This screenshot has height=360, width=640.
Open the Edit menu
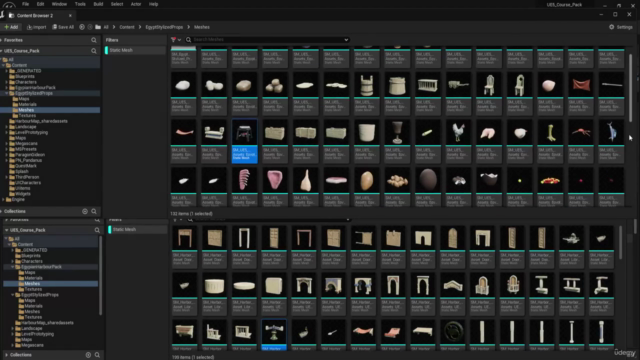pos(40,4)
